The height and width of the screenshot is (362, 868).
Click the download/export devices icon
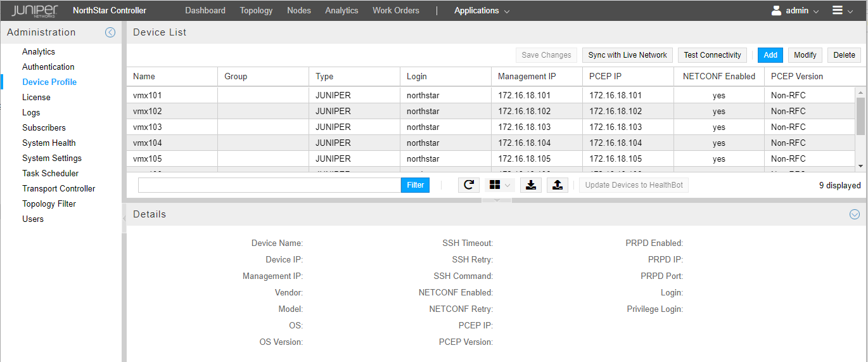531,185
